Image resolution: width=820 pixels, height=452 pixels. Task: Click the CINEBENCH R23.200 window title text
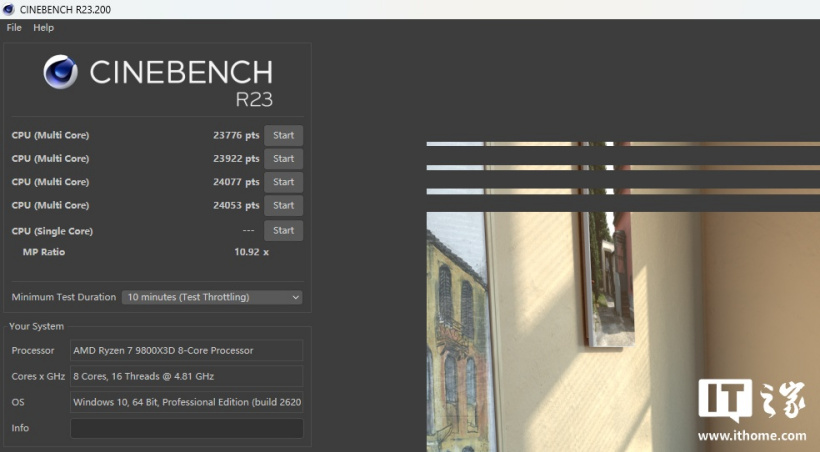tap(65, 9)
